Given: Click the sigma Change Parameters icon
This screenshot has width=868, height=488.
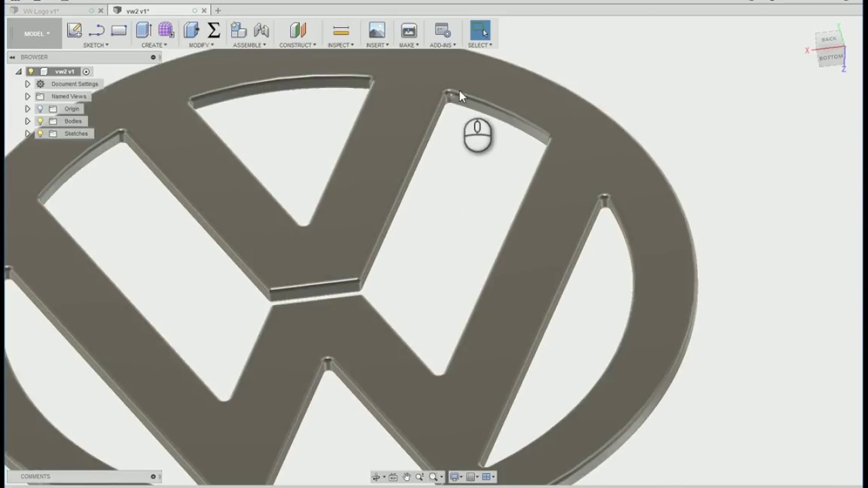Looking at the screenshot, I should [214, 30].
